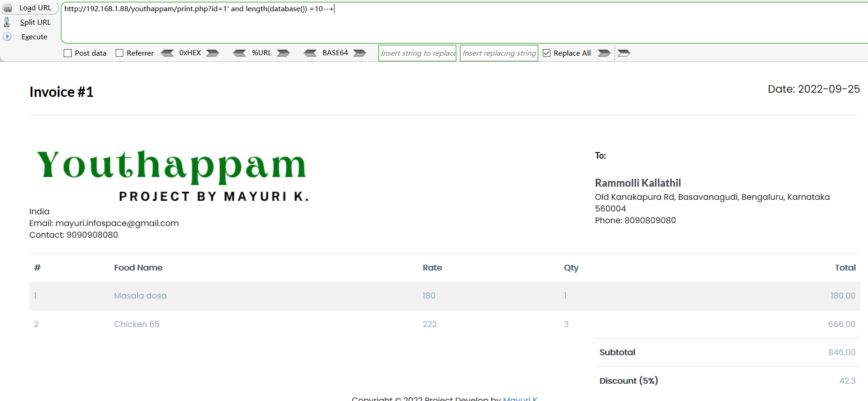This screenshot has width=868, height=401.
Task: Click the 'Invoice #1' heading
Action: [x=61, y=92]
